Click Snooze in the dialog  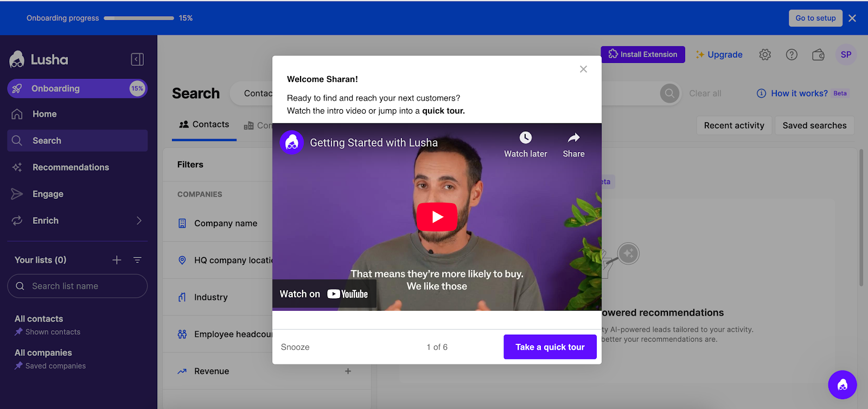295,347
